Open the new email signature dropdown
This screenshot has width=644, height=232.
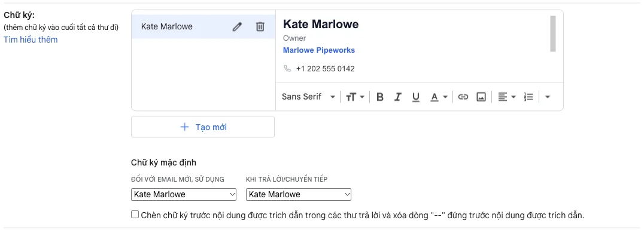tap(184, 195)
